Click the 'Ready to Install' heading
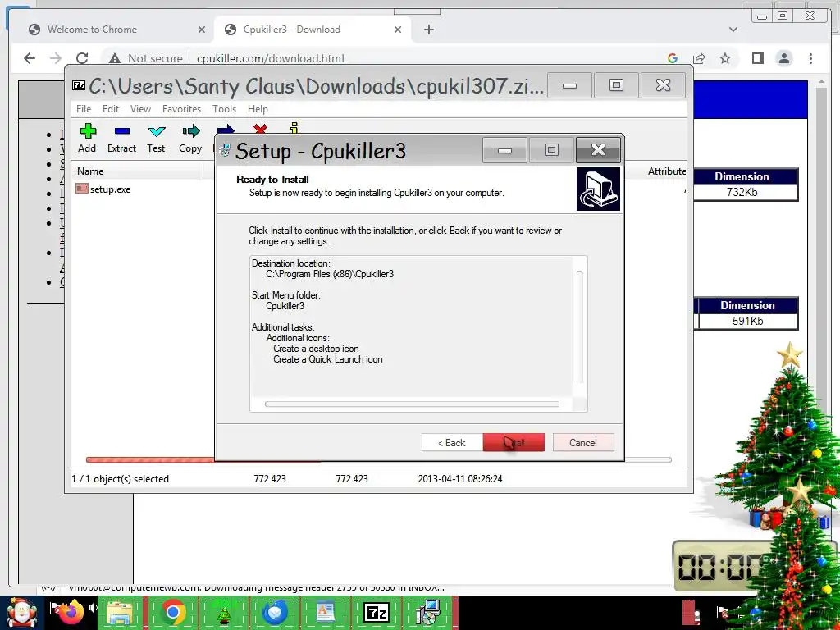The width and height of the screenshot is (840, 630). pos(272,180)
